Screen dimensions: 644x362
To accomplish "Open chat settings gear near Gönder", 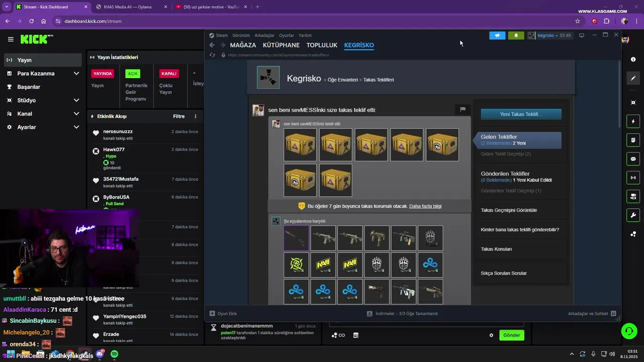I will (x=492, y=335).
